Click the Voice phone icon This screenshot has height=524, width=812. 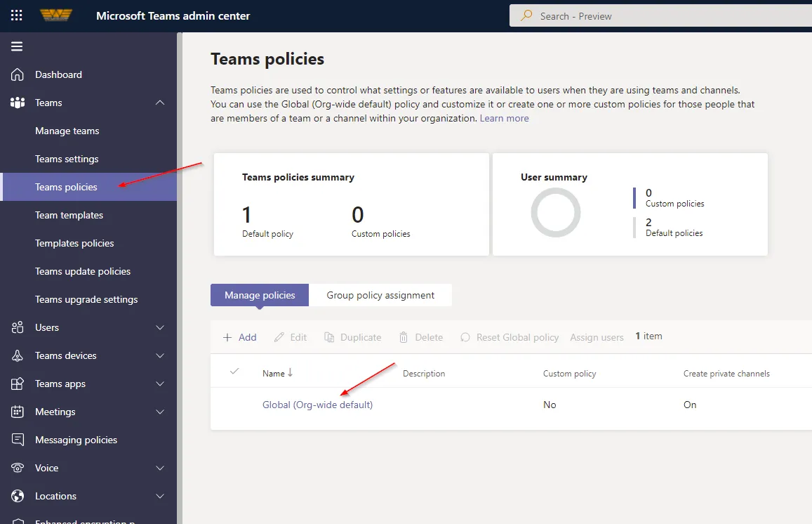pyautogui.click(x=17, y=468)
